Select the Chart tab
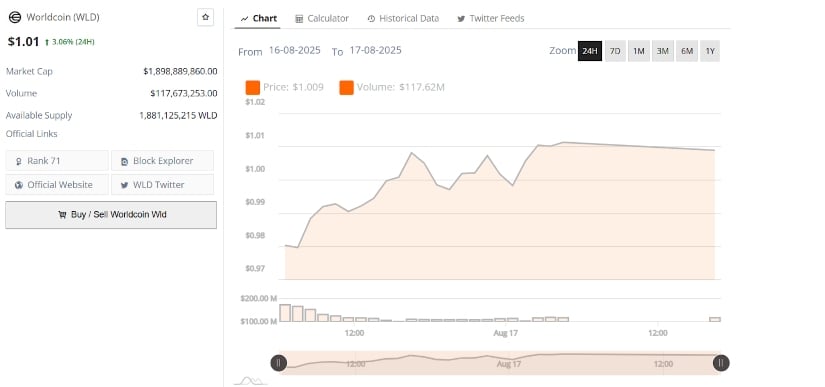 [258, 18]
